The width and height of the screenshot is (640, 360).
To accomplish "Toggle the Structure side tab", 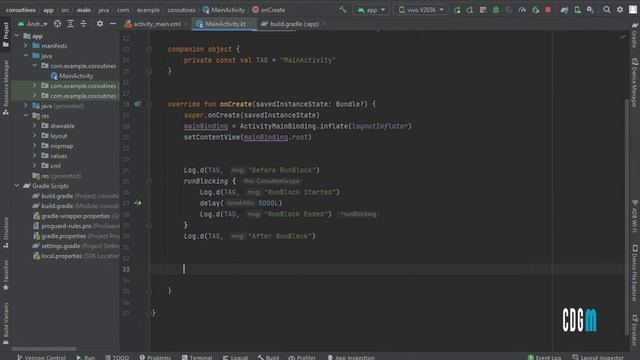I will (x=6, y=232).
